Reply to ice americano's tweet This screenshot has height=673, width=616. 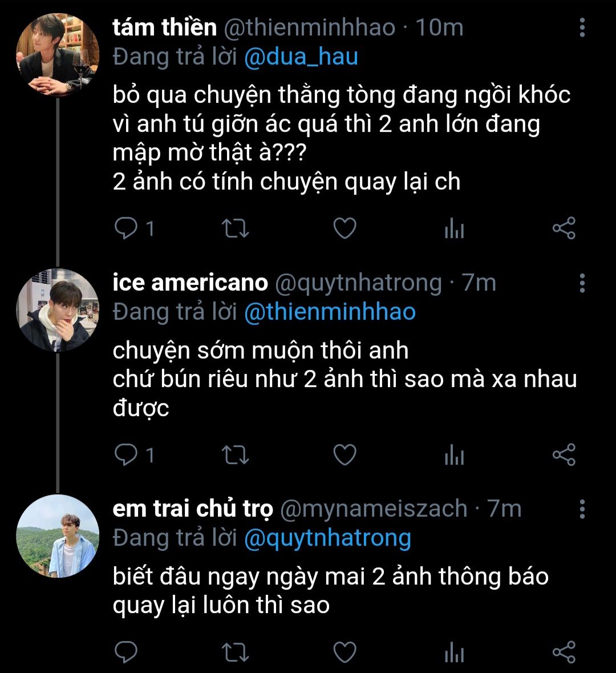(x=124, y=455)
